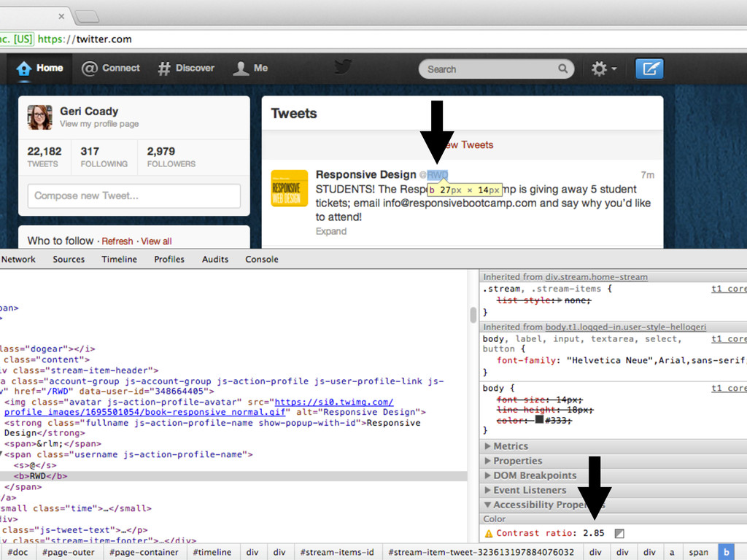Collapse the span.username DOM node
The height and width of the screenshot is (560, 747).
point(1,454)
